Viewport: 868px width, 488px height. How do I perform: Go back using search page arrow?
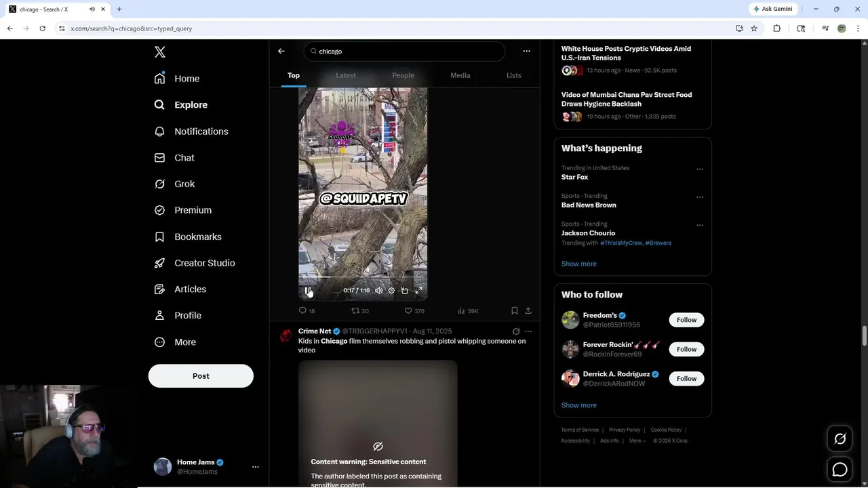pyautogui.click(x=281, y=51)
